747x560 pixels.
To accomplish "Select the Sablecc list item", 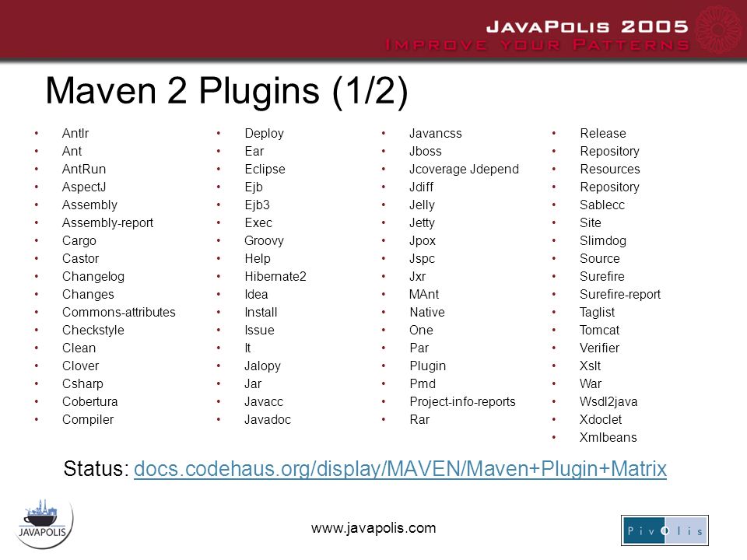I will click(x=602, y=205).
